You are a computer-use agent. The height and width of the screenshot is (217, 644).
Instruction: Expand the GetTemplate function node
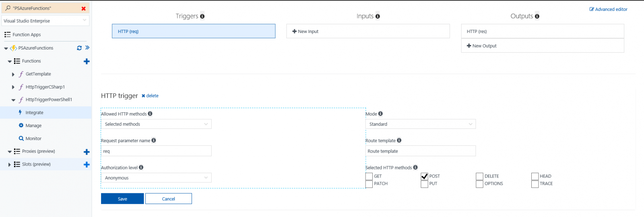(13, 74)
